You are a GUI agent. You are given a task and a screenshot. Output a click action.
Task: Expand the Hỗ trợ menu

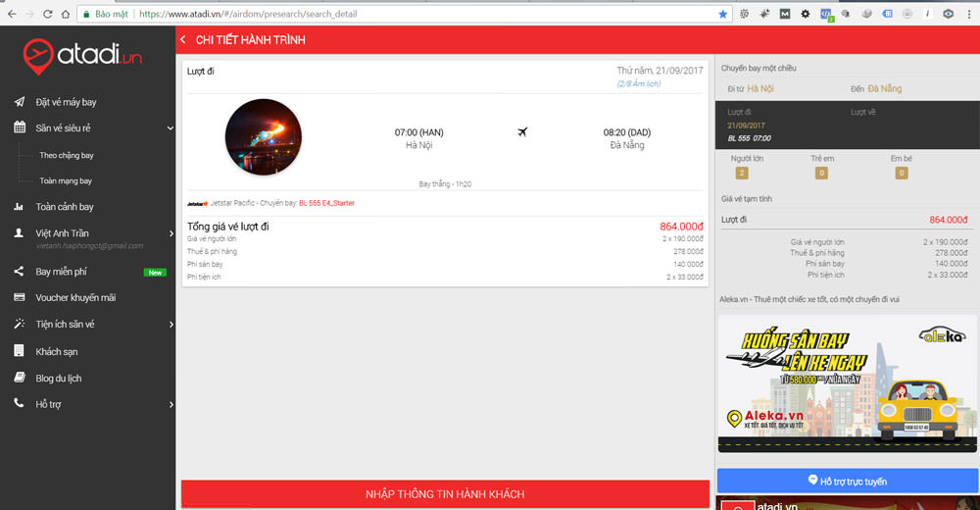[x=170, y=403]
